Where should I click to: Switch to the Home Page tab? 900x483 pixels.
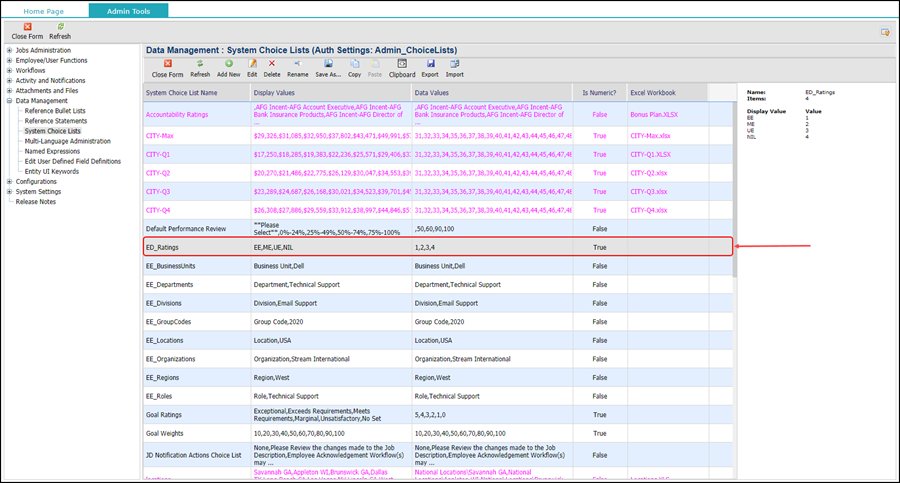pyautogui.click(x=44, y=10)
